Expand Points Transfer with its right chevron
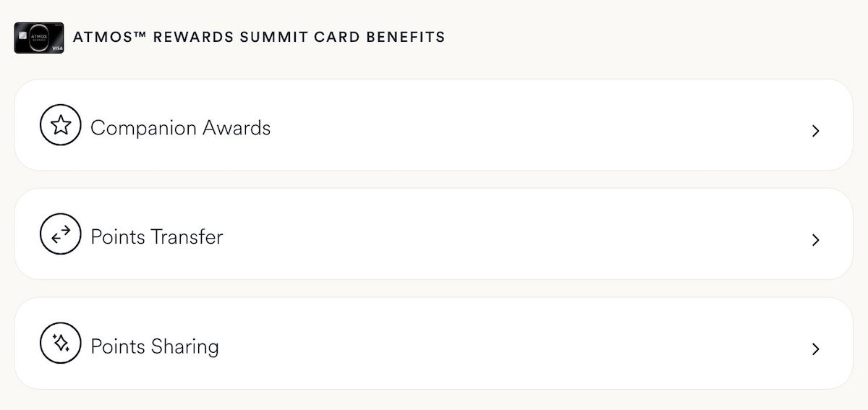 pos(815,239)
